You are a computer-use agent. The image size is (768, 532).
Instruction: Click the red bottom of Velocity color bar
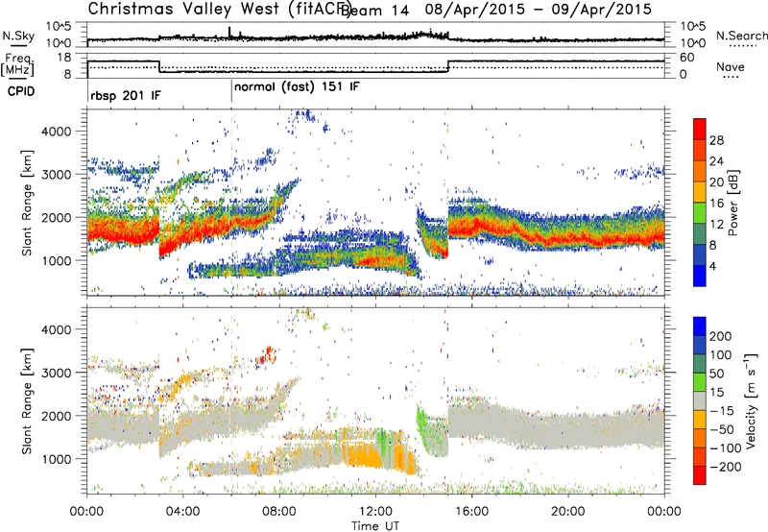(x=700, y=475)
